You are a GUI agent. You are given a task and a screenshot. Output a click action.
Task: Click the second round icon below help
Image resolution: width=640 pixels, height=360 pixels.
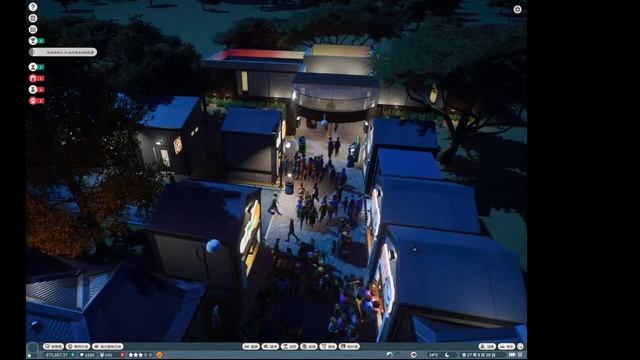click(x=33, y=18)
